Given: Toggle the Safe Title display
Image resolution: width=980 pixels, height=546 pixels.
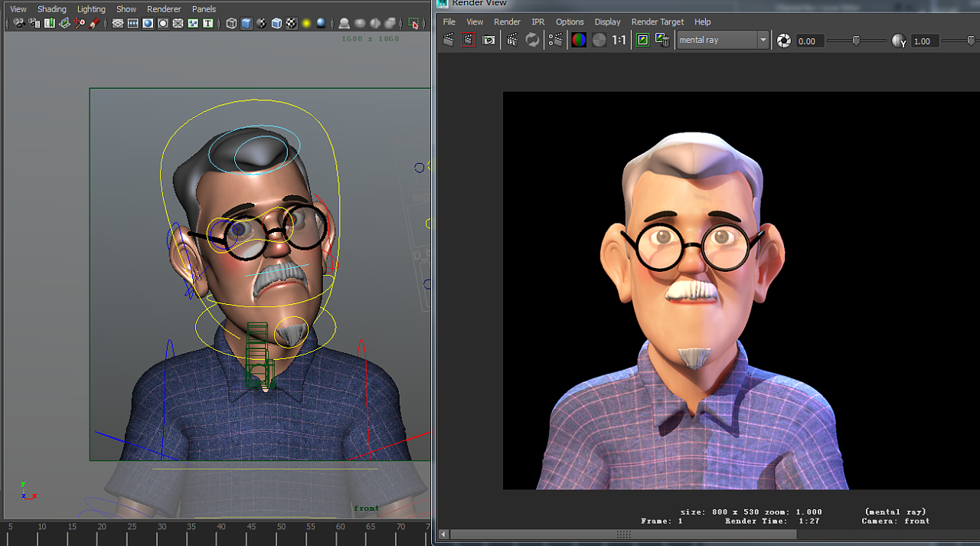Looking at the screenshot, I should click(x=208, y=24).
